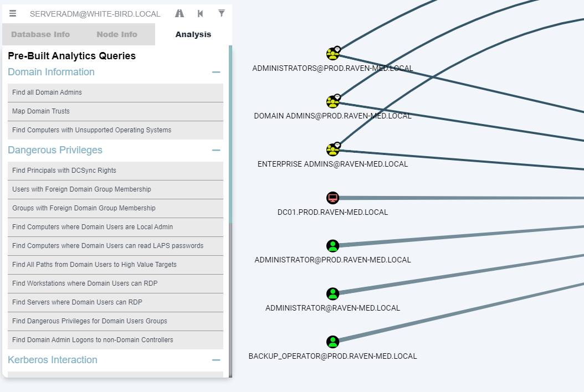
Task: Select the ADMINISTRATOR@PROD.RAVEN-MED.LOCAL user node
Action: 332,246
